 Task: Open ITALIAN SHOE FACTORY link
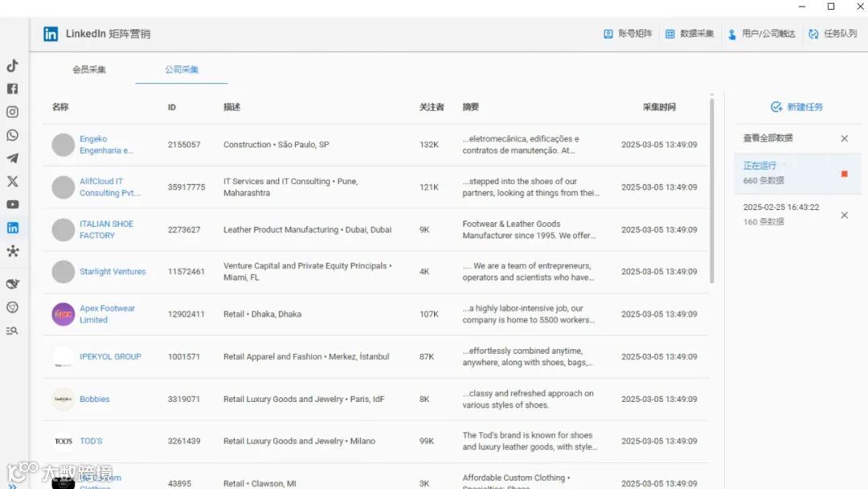click(x=106, y=229)
